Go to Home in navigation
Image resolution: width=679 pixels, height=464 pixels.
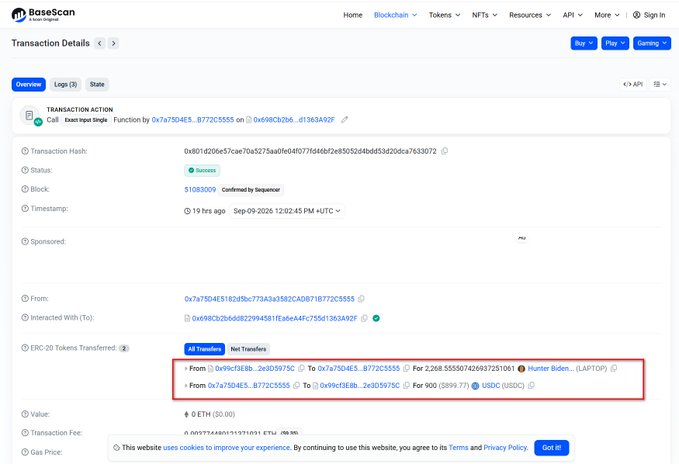(x=352, y=15)
